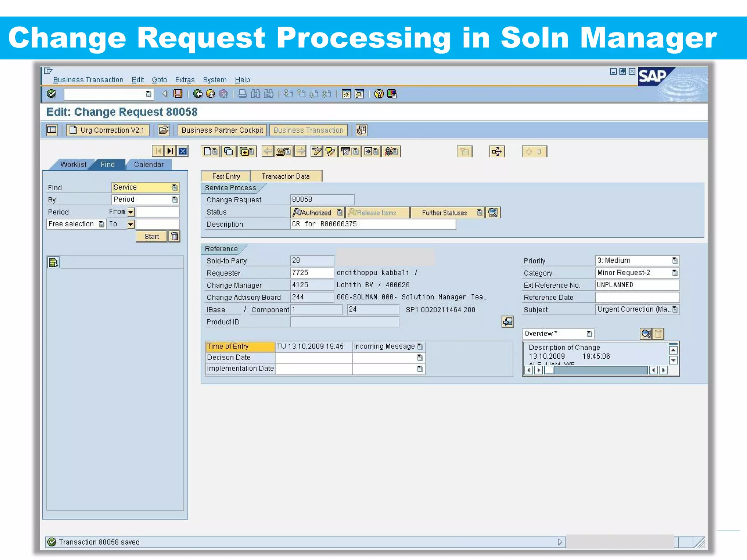The image size is (747, 560).
Task: Open the document flow arrow icon
Action: 497,151
